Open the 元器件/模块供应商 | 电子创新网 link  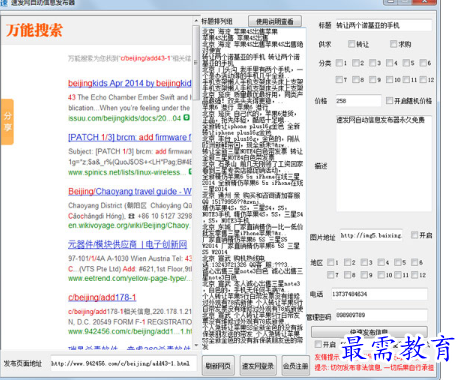tap(127, 244)
